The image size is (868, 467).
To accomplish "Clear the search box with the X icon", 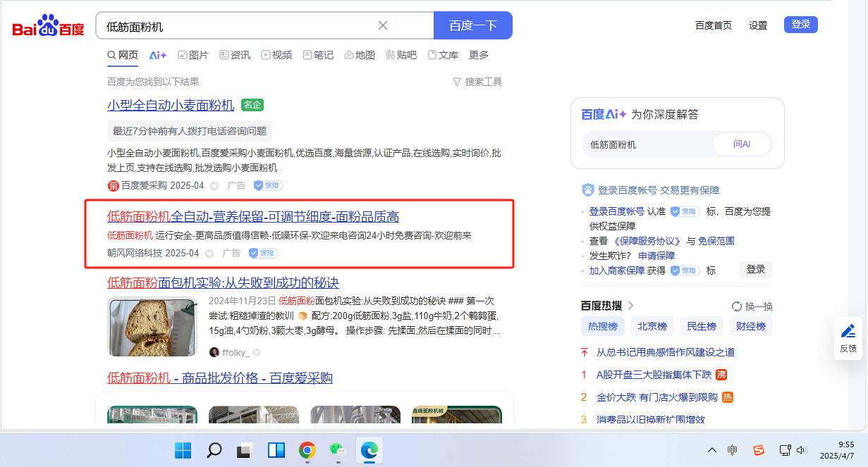I will (383, 25).
